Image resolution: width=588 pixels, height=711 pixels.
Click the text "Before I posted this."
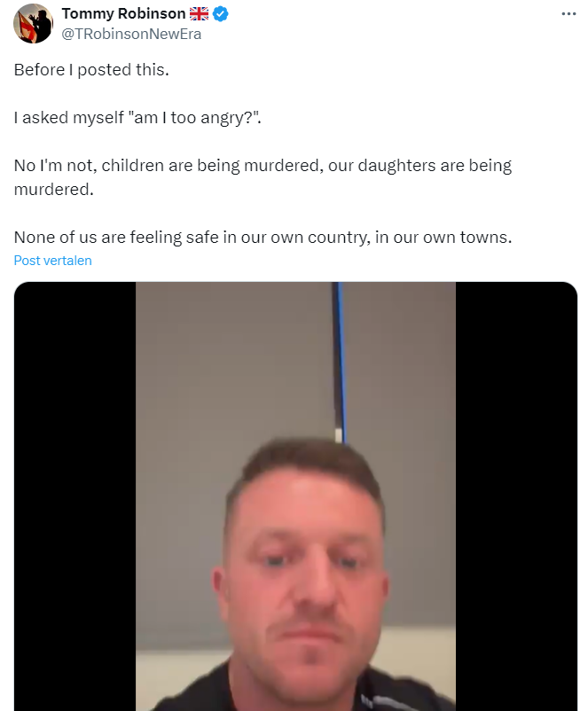pyautogui.click(x=91, y=70)
